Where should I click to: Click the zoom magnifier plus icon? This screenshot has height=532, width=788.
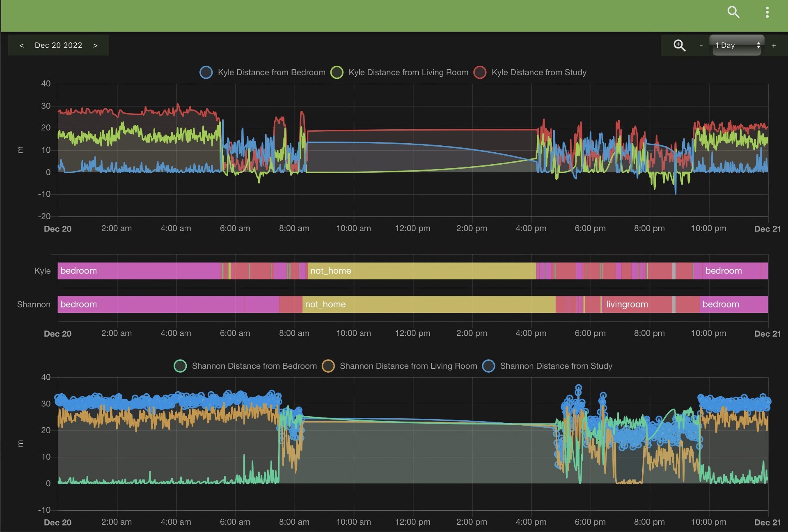coord(680,45)
